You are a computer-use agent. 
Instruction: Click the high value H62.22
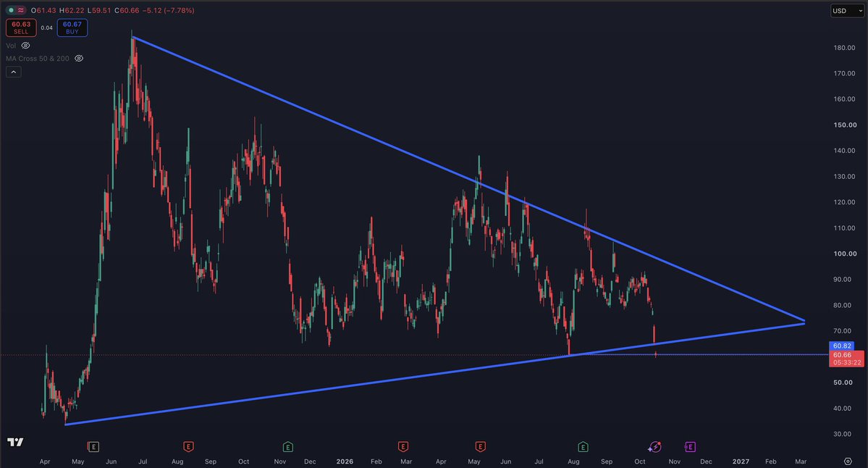tap(72, 10)
